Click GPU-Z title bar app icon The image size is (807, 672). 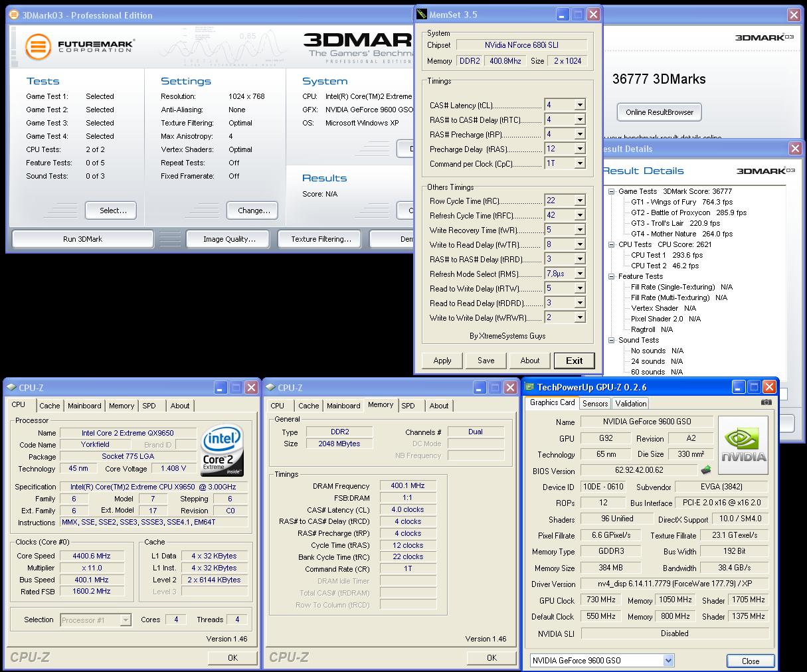click(x=529, y=386)
